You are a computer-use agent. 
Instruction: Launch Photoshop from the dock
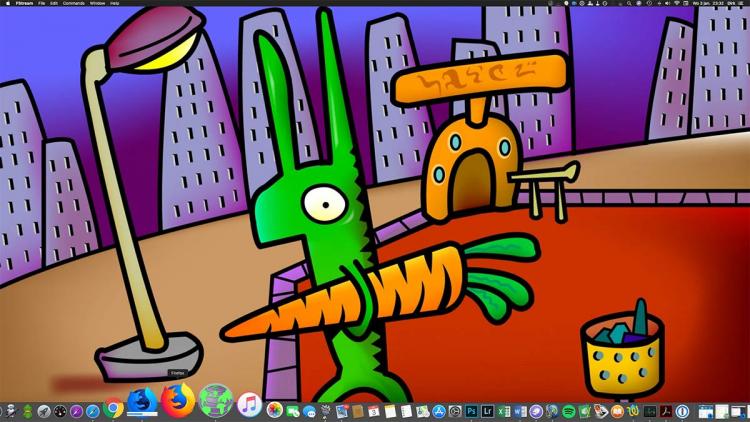[471, 411]
